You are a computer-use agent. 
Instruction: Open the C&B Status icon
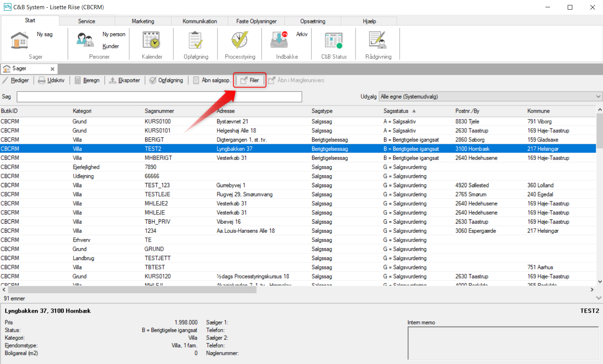coord(333,40)
